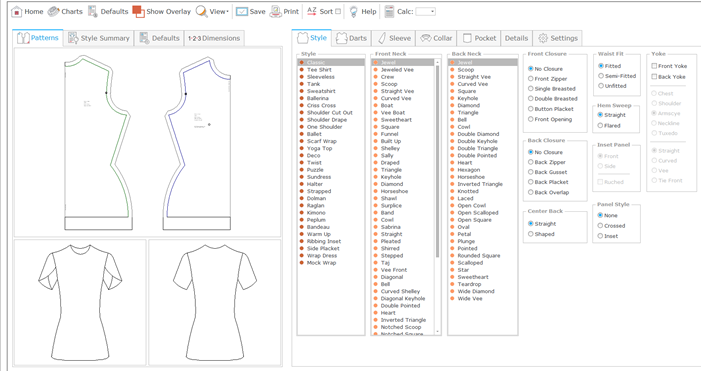Enable the Front Yoke checkbox
Screen dimensions: 701x371
[654, 66]
